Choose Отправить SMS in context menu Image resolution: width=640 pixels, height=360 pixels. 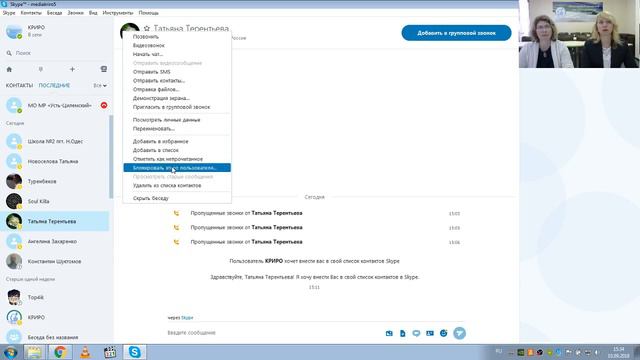[177, 72]
